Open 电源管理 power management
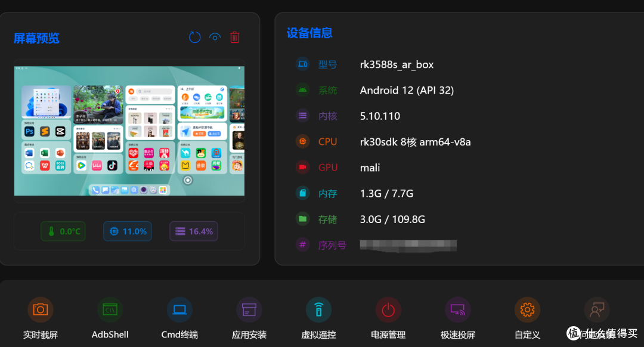The width and height of the screenshot is (644, 347). coord(388,309)
